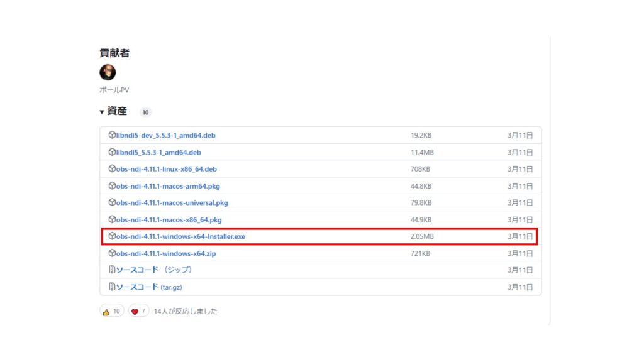Click the package icon beside obs-ndi-4.11.1-macos-x86_64.pkg

coord(112,219)
